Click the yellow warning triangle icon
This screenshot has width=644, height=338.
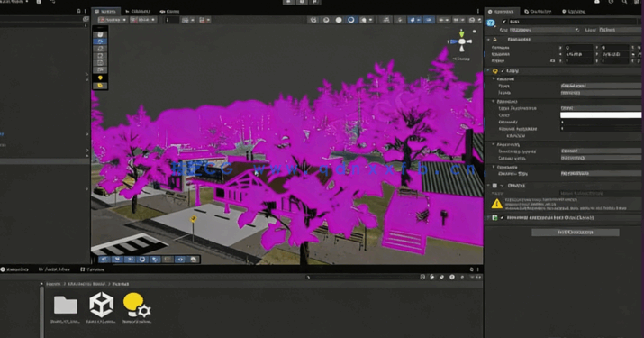pyautogui.click(x=496, y=204)
